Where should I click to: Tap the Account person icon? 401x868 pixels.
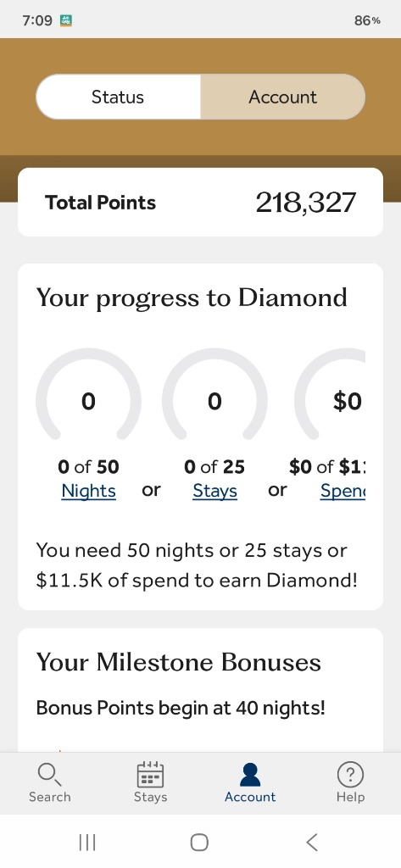point(250,775)
